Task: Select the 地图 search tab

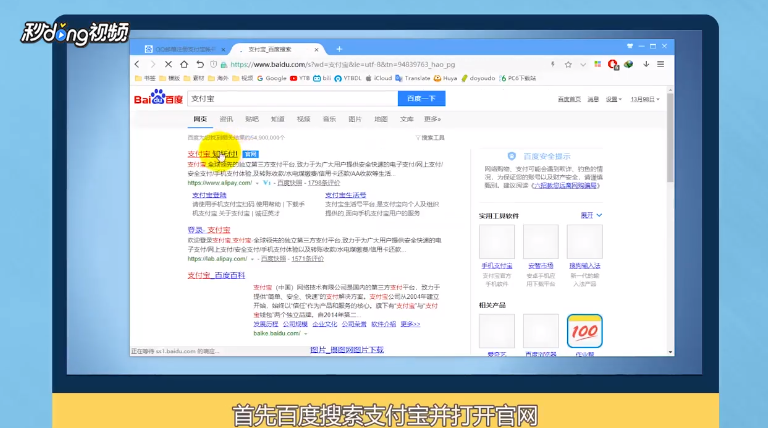Action: coord(381,119)
